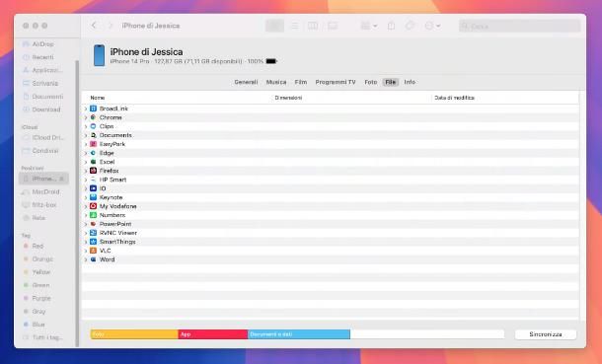Switch to the Musica tab

tap(276, 82)
